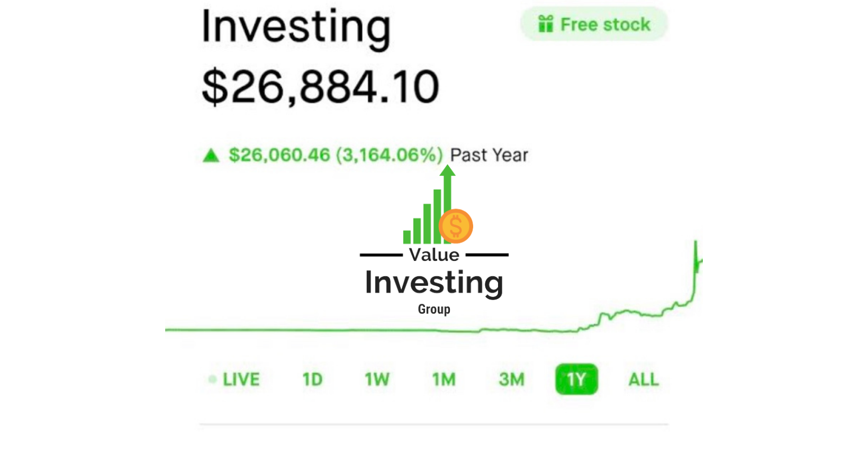868x453 pixels.
Task: Click the Free stock button
Action: (594, 24)
